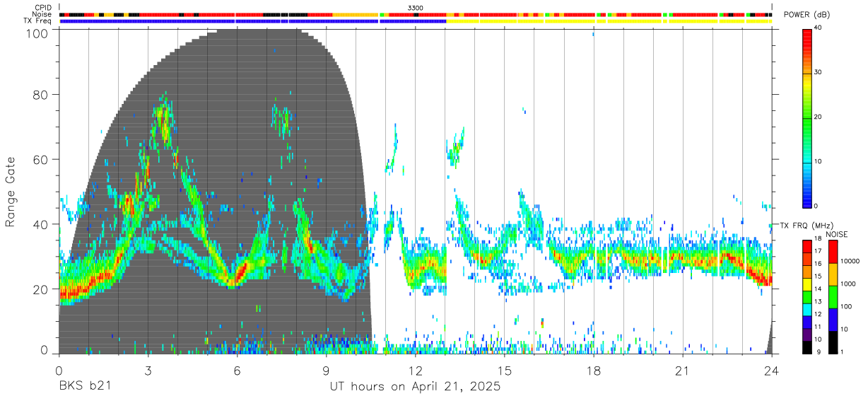
Task: Click the 20 tick on POWER colorbar
Action: (819, 117)
